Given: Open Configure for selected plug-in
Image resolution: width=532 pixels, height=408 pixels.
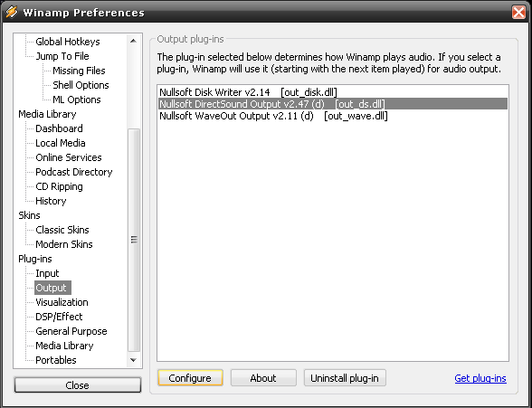Looking at the screenshot, I should pyautogui.click(x=190, y=378).
